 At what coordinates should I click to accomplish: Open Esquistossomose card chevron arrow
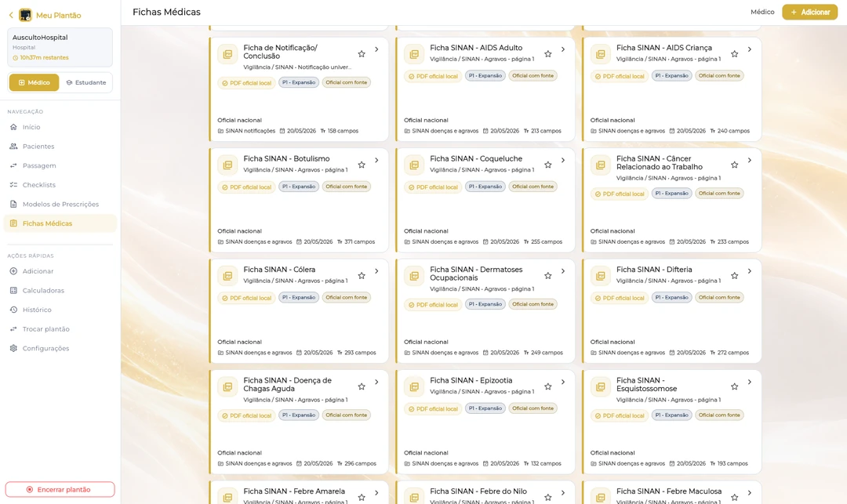(749, 382)
